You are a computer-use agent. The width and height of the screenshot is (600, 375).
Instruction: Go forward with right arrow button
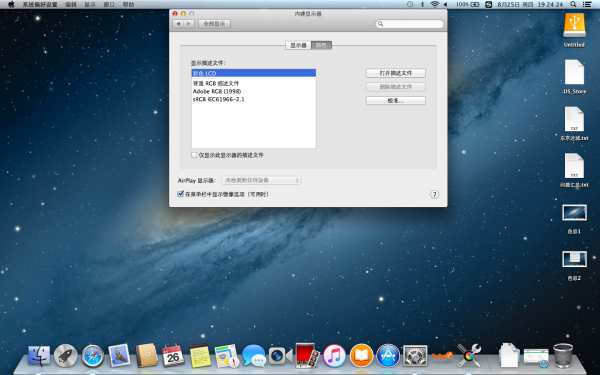coord(189,24)
